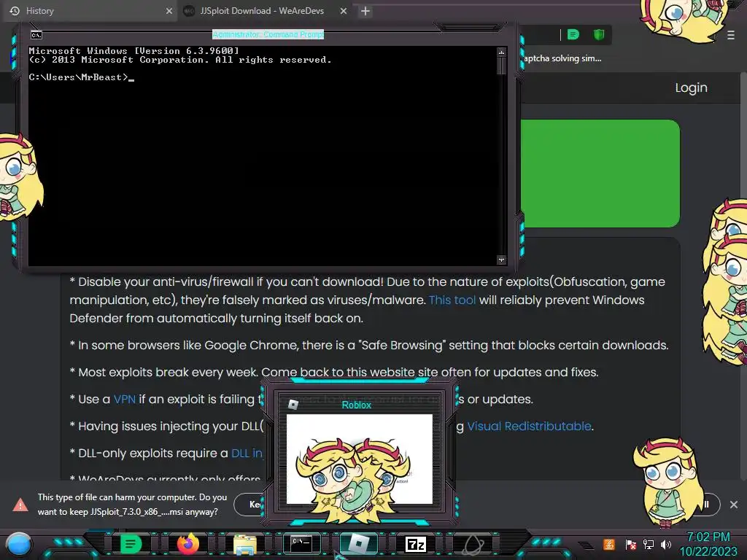747x560 pixels.
Task: Click the Keep button on the download bar
Action: point(249,505)
